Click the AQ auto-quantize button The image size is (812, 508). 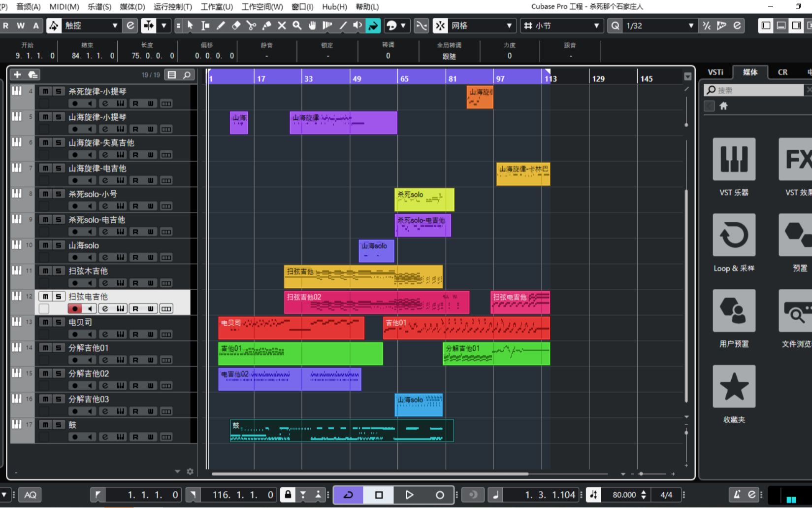point(30,495)
